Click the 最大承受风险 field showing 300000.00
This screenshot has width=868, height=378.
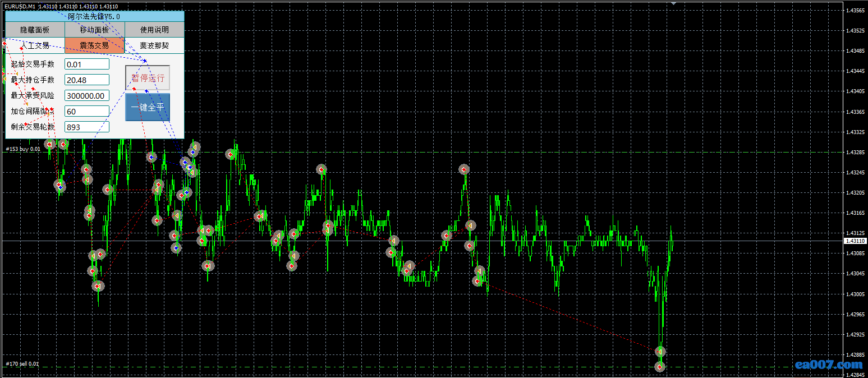[x=87, y=96]
